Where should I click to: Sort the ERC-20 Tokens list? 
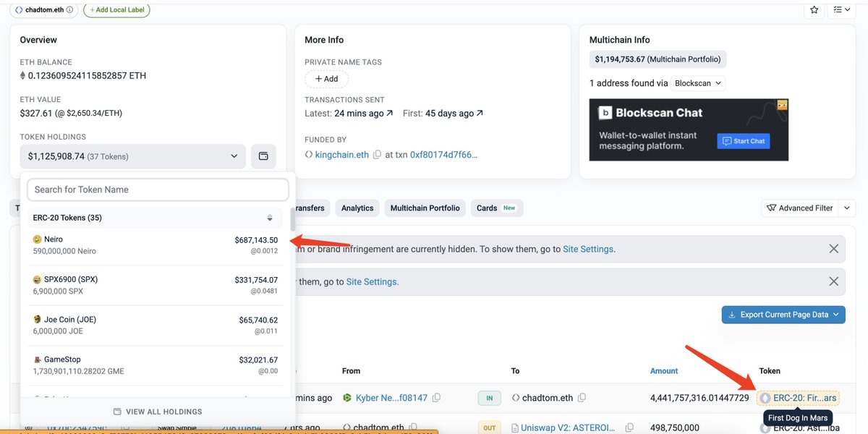270,218
